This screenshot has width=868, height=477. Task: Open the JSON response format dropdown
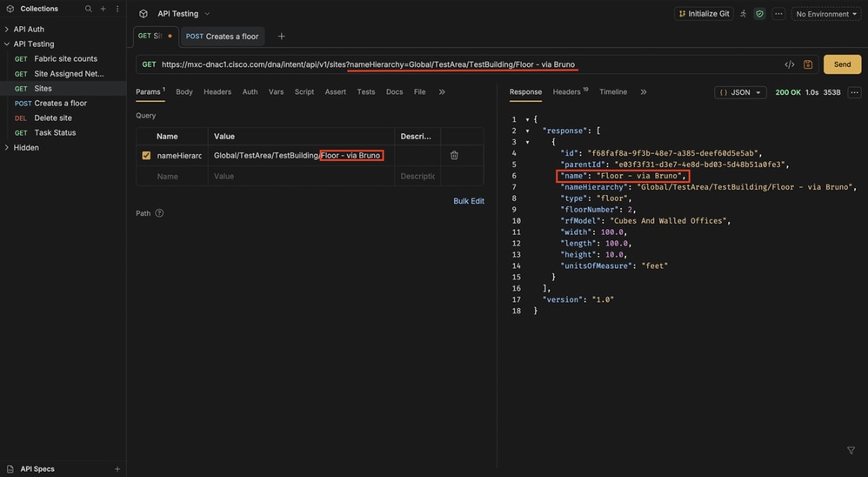coord(740,92)
